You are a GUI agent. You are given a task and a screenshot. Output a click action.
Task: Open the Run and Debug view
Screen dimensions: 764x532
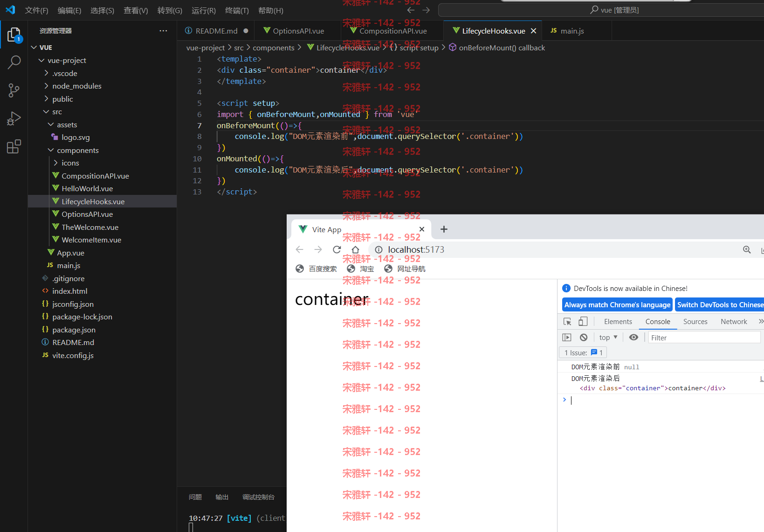tap(14, 118)
